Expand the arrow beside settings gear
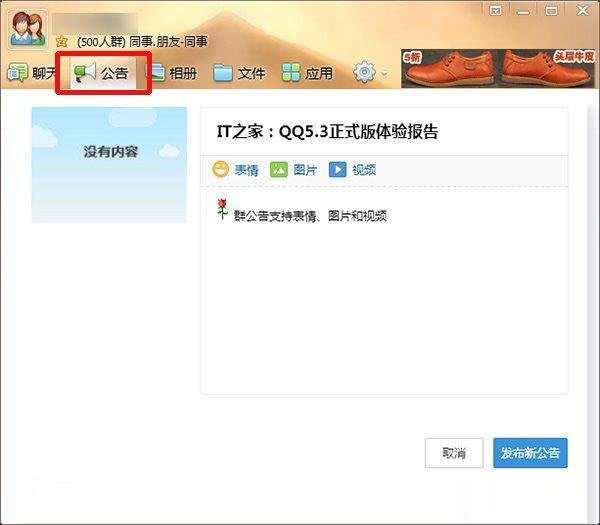 (385, 73)
